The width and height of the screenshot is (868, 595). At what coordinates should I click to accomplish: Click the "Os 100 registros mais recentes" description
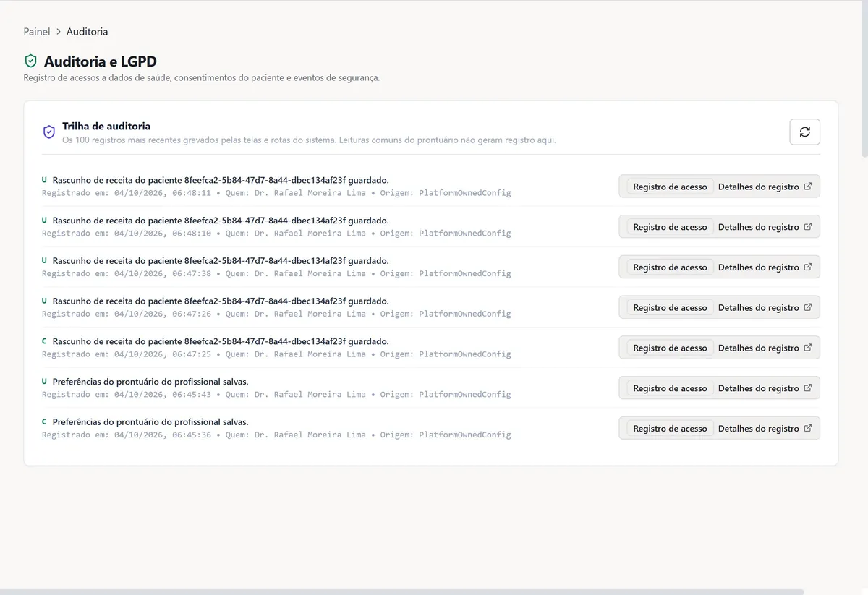coord(309,140)
